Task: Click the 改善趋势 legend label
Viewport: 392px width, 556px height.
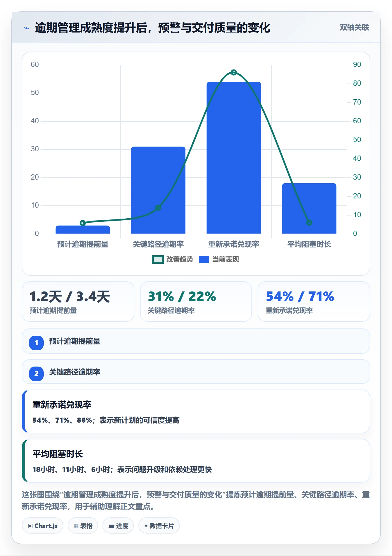Action: 180,260
